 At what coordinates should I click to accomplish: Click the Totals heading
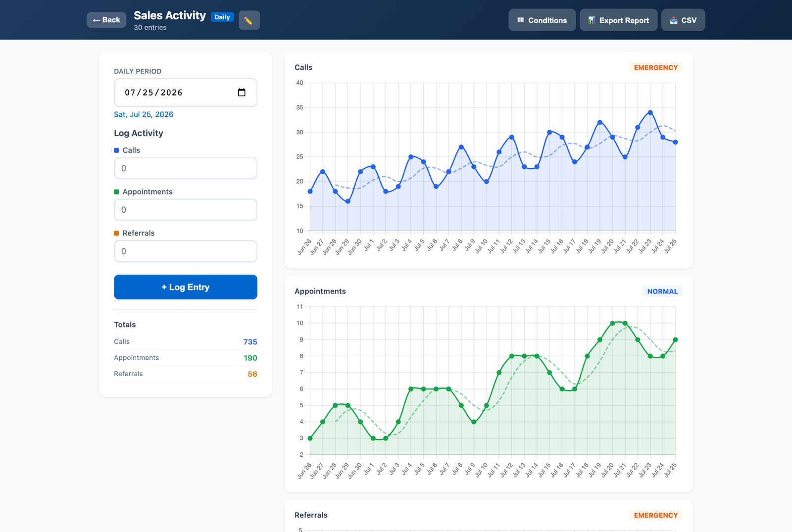pyautogui.click(x=125, y=325)
